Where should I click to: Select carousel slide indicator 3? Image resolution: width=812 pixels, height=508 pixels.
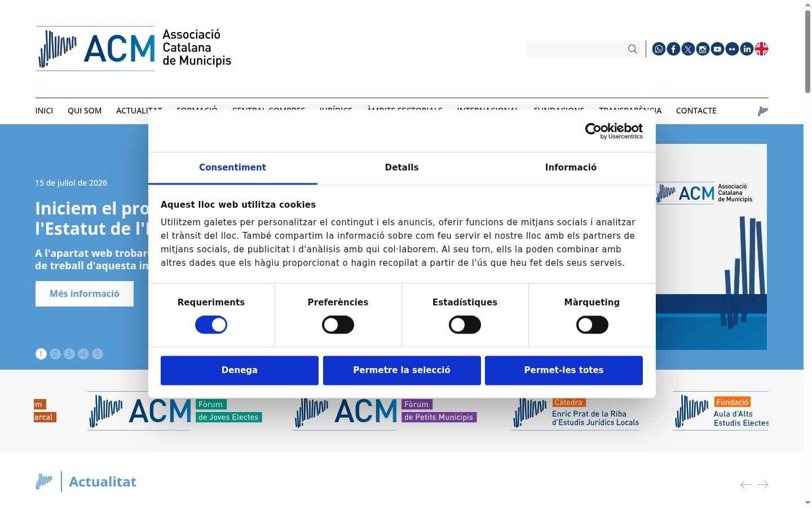69,354
